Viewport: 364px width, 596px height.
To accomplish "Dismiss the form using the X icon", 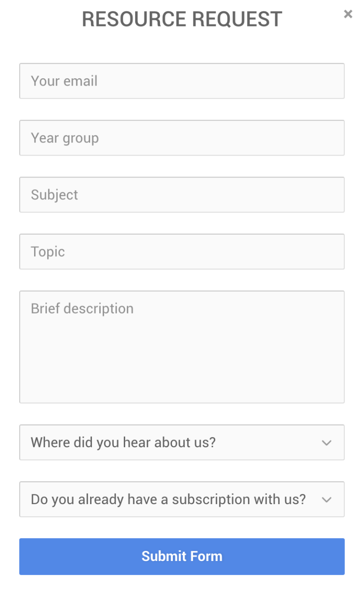I will coord(348,14).
